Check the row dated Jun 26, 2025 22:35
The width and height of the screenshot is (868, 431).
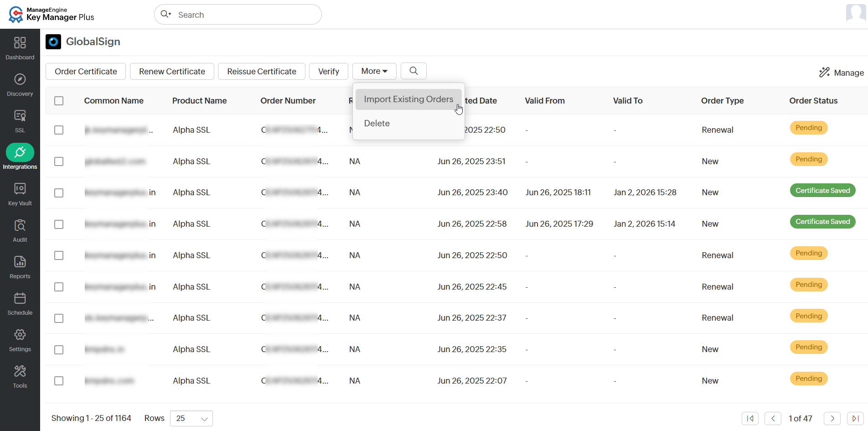[x=59, y=350]
